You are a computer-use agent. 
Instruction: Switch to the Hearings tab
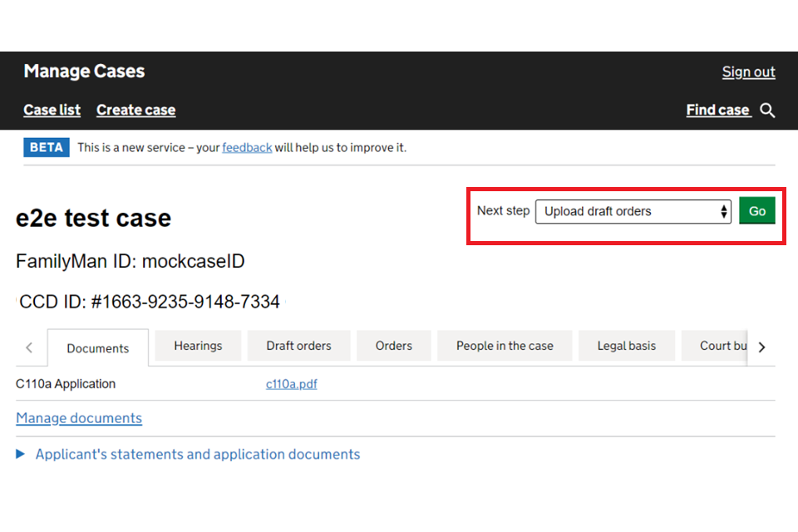(198, 345)
